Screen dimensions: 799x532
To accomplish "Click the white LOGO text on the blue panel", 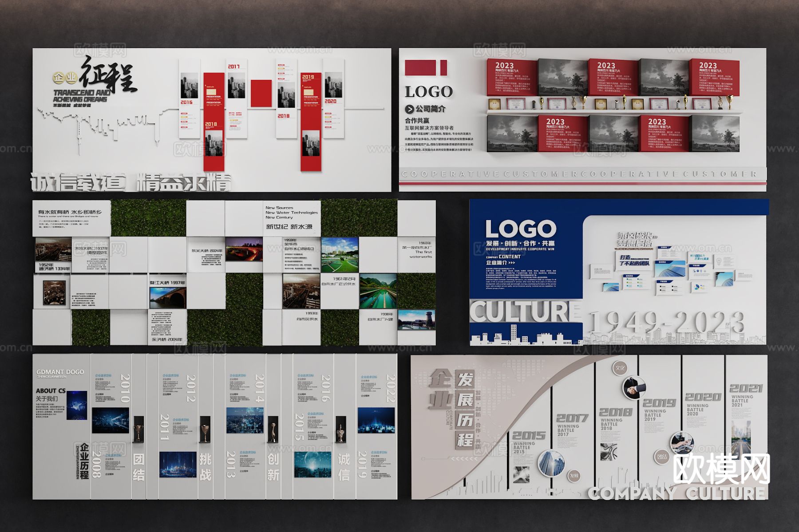I will point(521,229).
